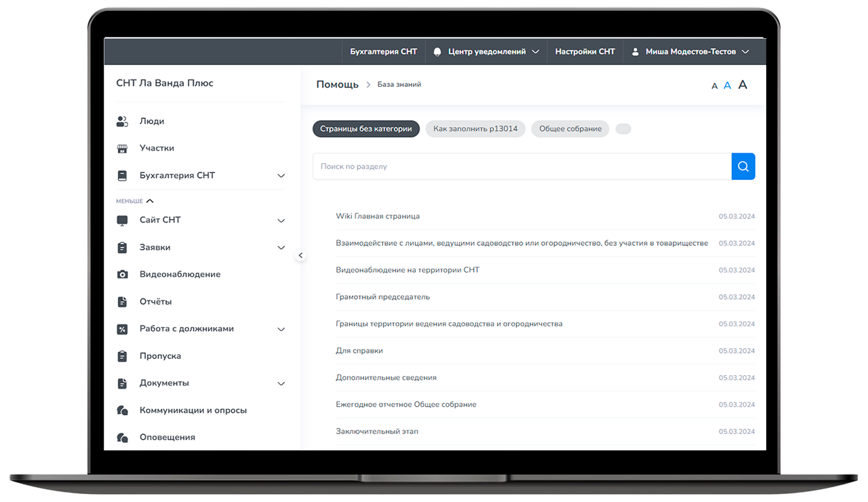Click the Участки store icon

[x=122, y=149]
